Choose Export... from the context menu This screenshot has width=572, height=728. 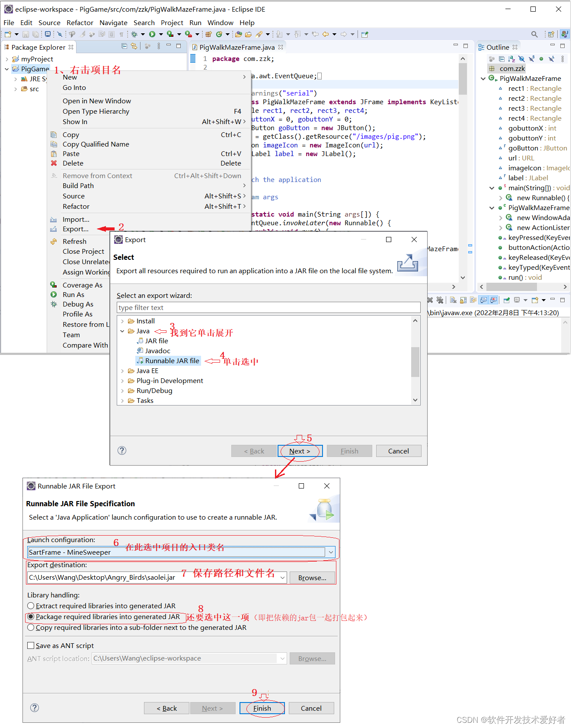(75, 229)
